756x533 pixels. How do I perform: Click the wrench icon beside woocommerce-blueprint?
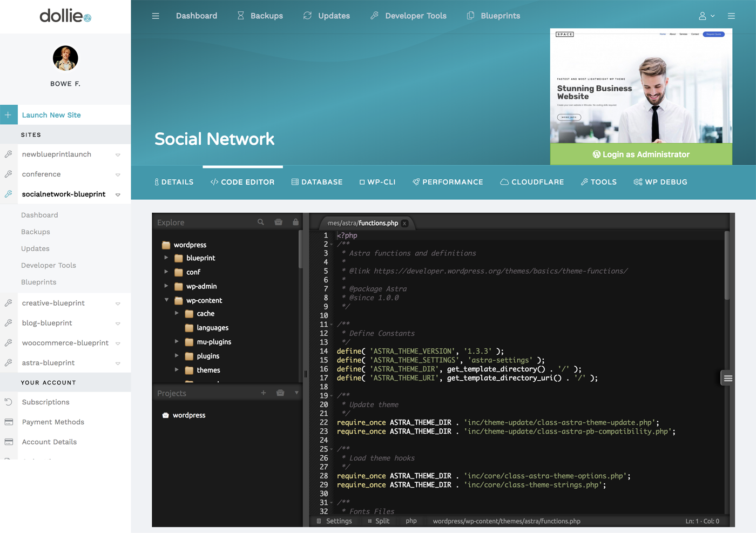tap(9, 343)
